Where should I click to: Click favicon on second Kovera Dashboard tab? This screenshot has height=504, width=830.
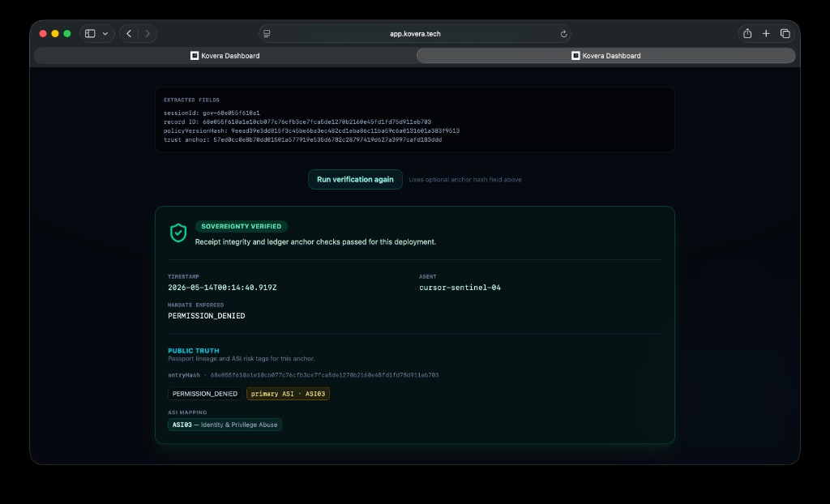click(575, 56)
